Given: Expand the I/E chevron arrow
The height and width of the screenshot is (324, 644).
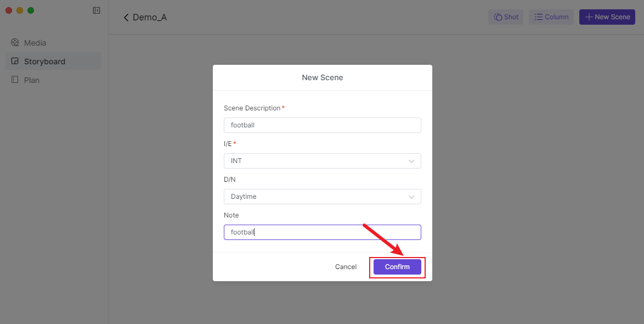Looking at the screenshot, I should pos(412,161).
